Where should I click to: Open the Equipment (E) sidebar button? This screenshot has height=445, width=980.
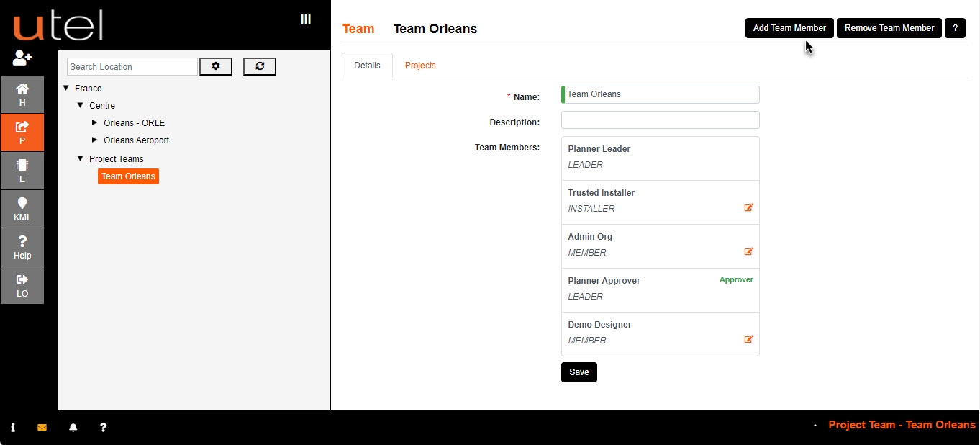22,171
